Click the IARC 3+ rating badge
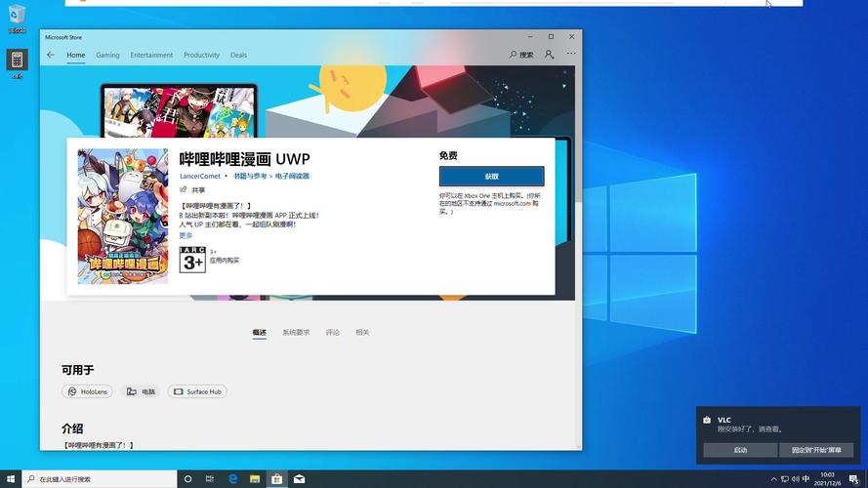 click(192, 260)
